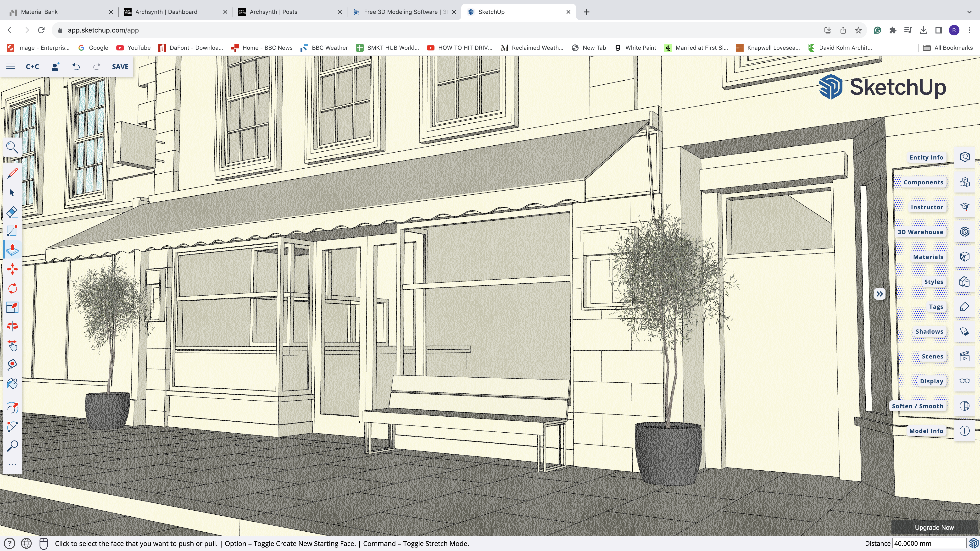Open the Soften / Smooth panel icon
The height and width of the screenshot is (551, 980).
point(964,406)
